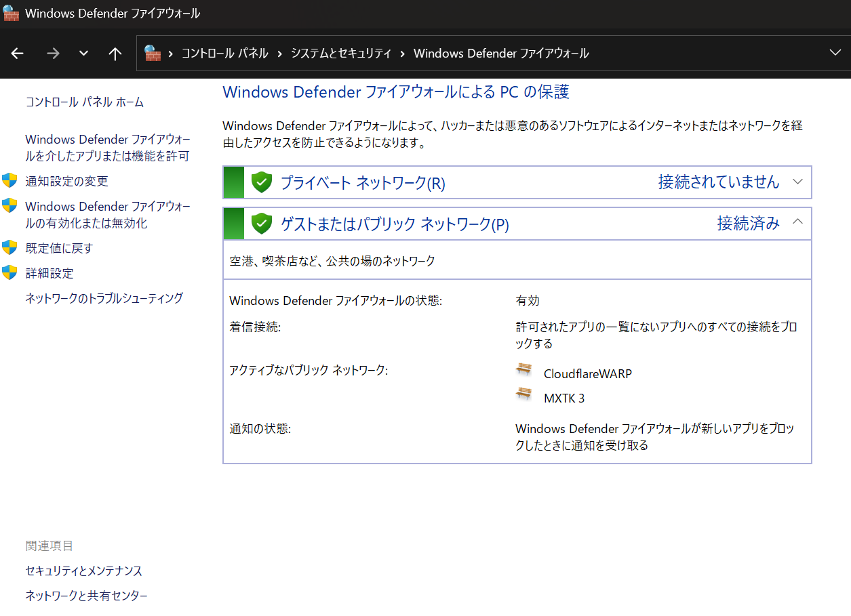Click the forward arrow navigation button
This screenshot has width=851, height=616.
pyautogui.click(x=53, y=54)
